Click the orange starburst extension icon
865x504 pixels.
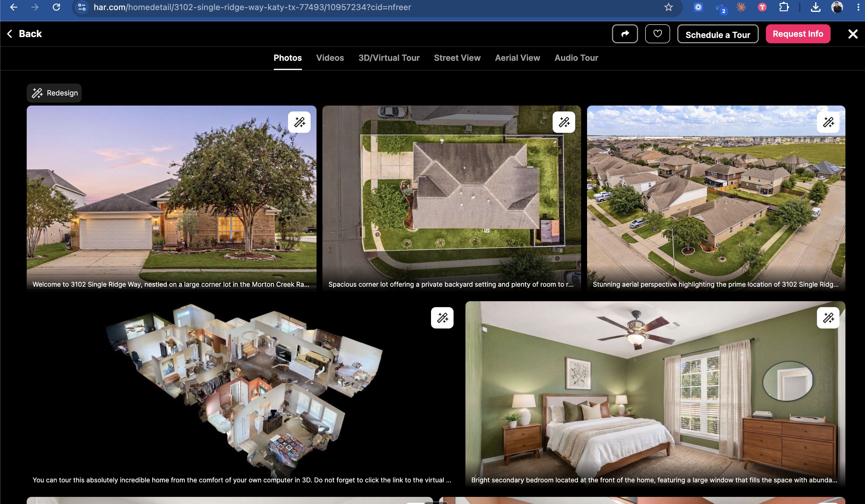[741, 7]
